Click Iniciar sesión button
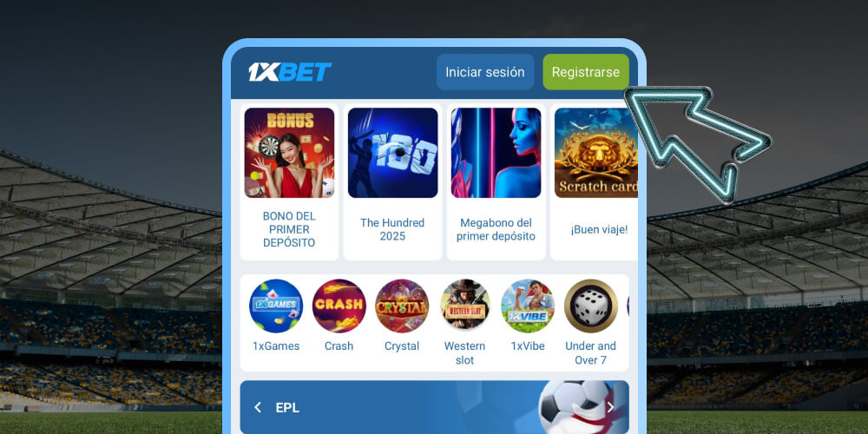868x434 pixels. [485, 72]
